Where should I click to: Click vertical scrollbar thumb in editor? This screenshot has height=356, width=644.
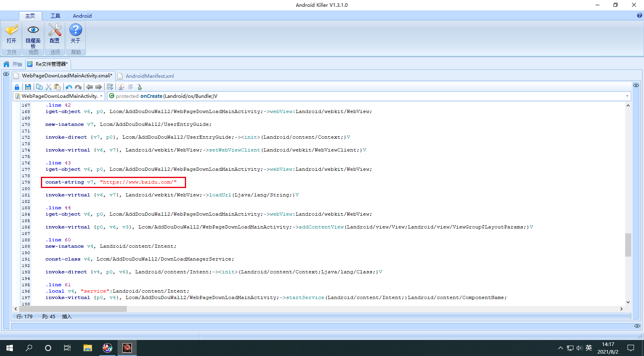[628, 245]
